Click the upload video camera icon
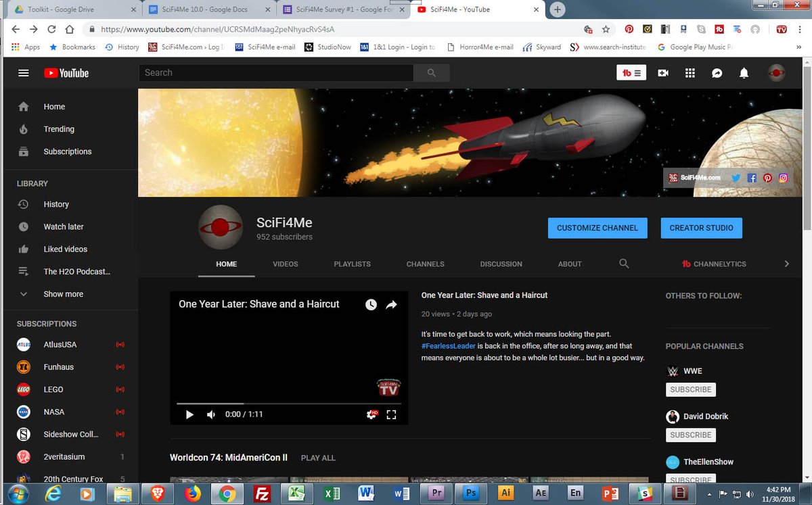The image size is (812, 505). [x=663, y=73]
